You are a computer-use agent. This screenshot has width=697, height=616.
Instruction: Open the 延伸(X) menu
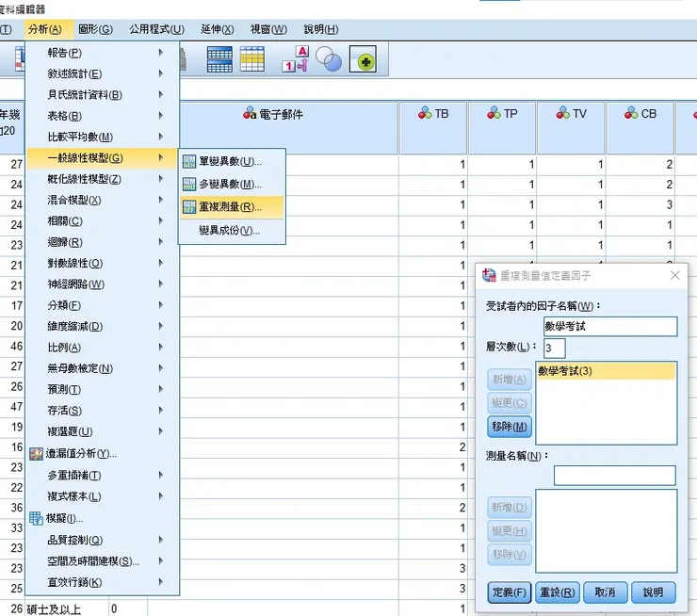coord(217,29)
